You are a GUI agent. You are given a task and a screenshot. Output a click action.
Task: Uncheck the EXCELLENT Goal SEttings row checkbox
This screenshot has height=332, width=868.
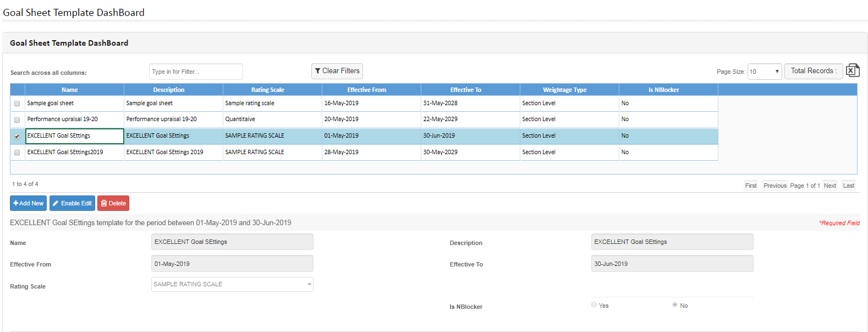pos(17,137)
